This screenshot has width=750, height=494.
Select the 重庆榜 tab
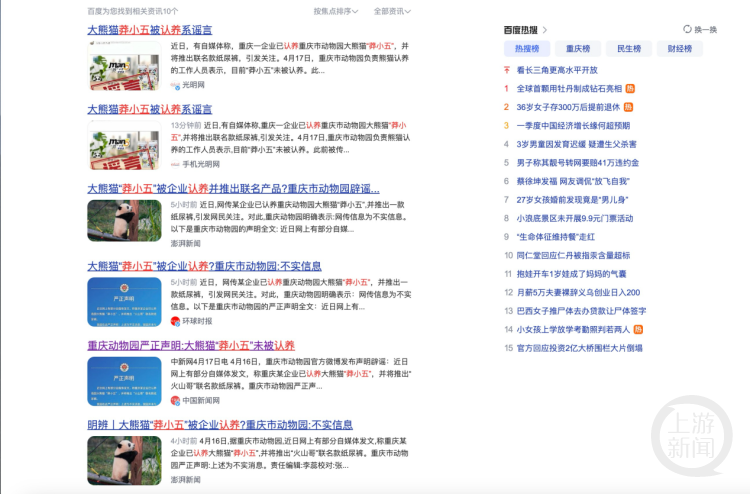(x=578, y=49)
